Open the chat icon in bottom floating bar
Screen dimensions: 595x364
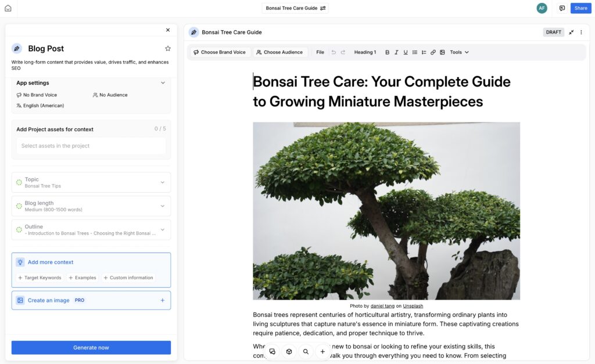click(x=272, y=351)
